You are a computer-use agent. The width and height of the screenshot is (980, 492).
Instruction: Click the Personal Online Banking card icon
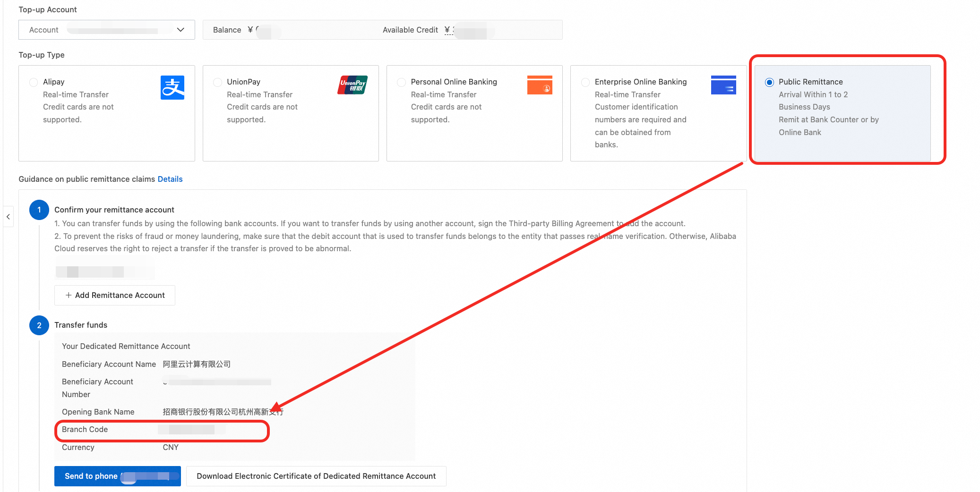click(540, 85)
